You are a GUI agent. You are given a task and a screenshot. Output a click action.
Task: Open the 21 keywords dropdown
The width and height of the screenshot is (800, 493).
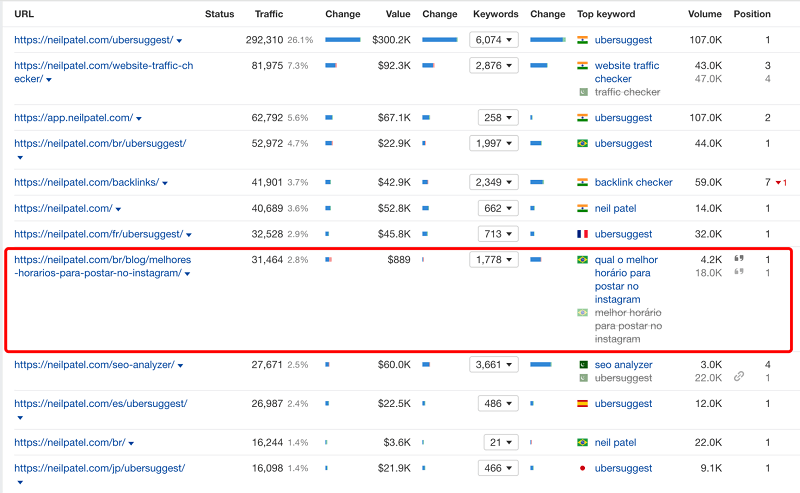pos(501,442)
